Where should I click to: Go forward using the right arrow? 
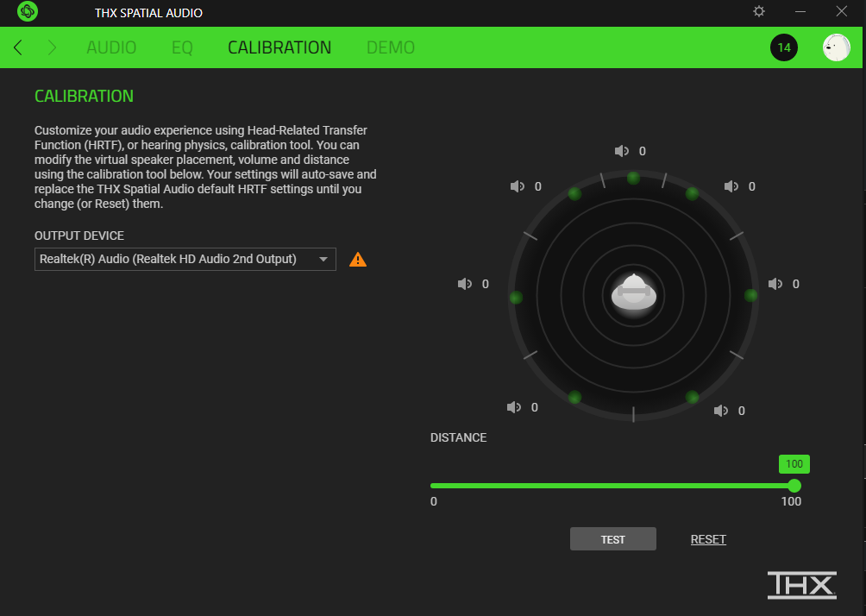(52, 47)
